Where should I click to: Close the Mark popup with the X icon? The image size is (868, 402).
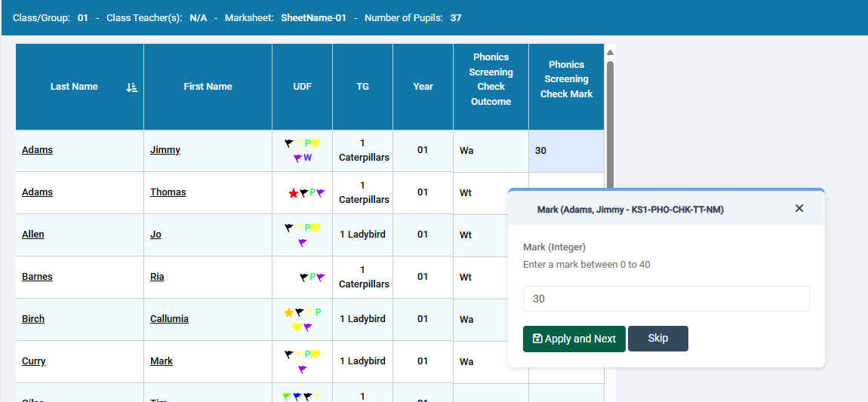(x=799, y=208)
